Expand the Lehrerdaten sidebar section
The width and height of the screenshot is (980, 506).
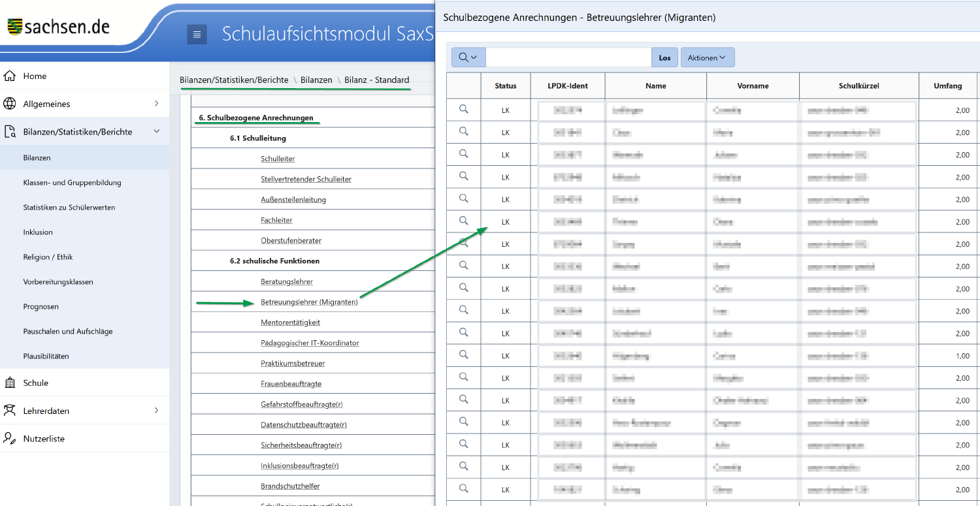(x=156, y=411)
